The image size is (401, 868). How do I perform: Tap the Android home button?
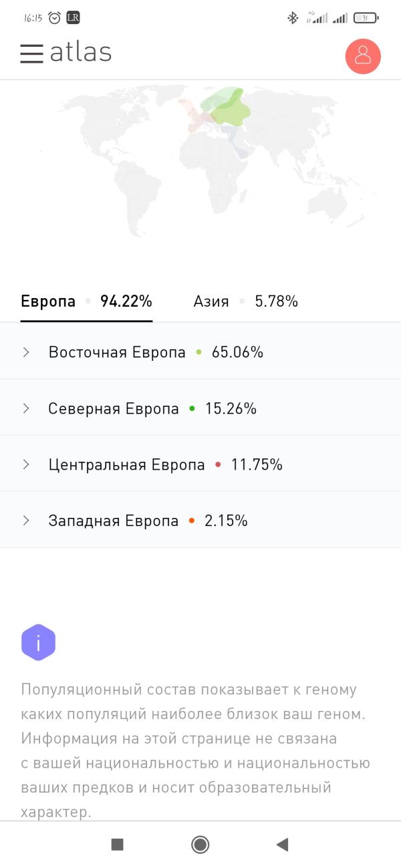200,845
